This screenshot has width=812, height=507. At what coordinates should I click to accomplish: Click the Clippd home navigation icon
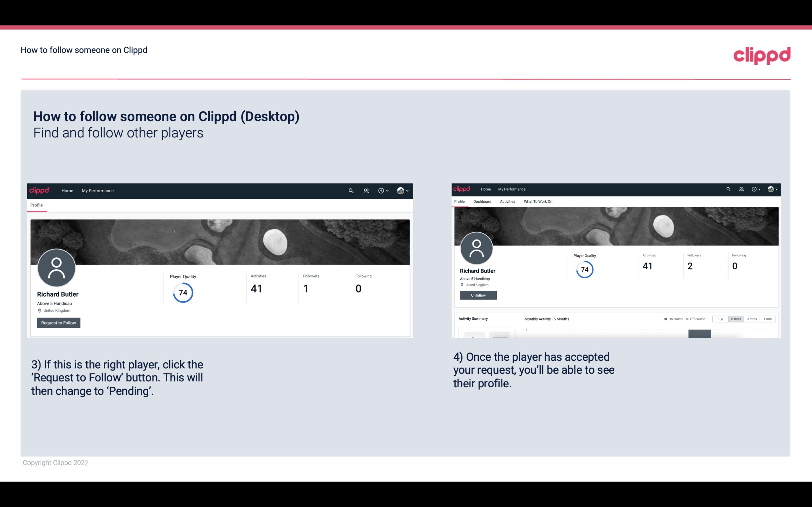(40, 190)
